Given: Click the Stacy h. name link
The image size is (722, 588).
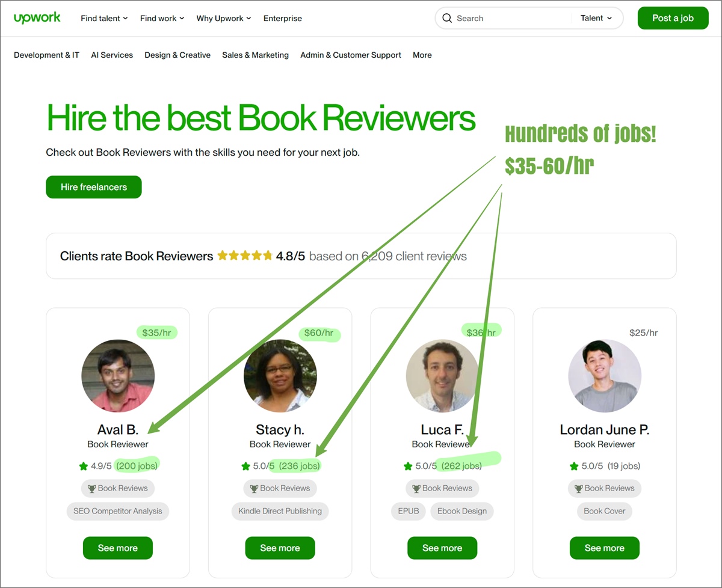Looking at the screenshot, I should [280, 430].
